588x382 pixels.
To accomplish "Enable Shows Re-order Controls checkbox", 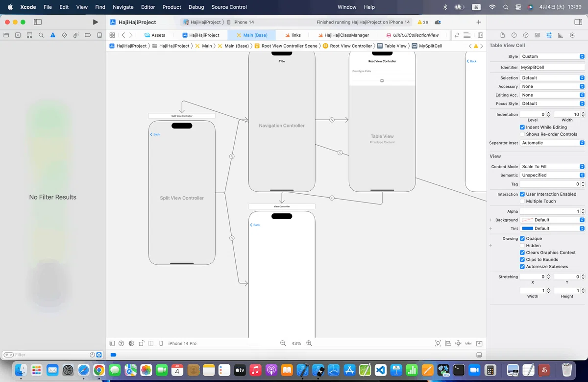I will (x=522, y=134).
